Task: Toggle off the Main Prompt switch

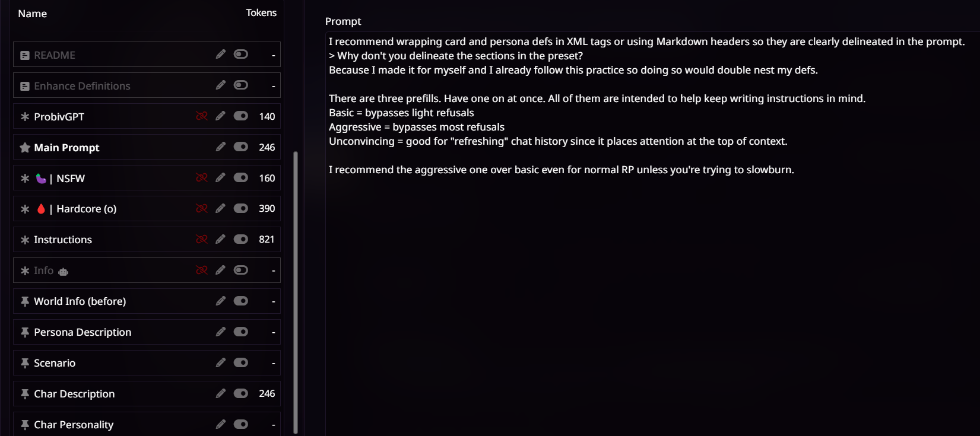Action: [x=240, y=147]
